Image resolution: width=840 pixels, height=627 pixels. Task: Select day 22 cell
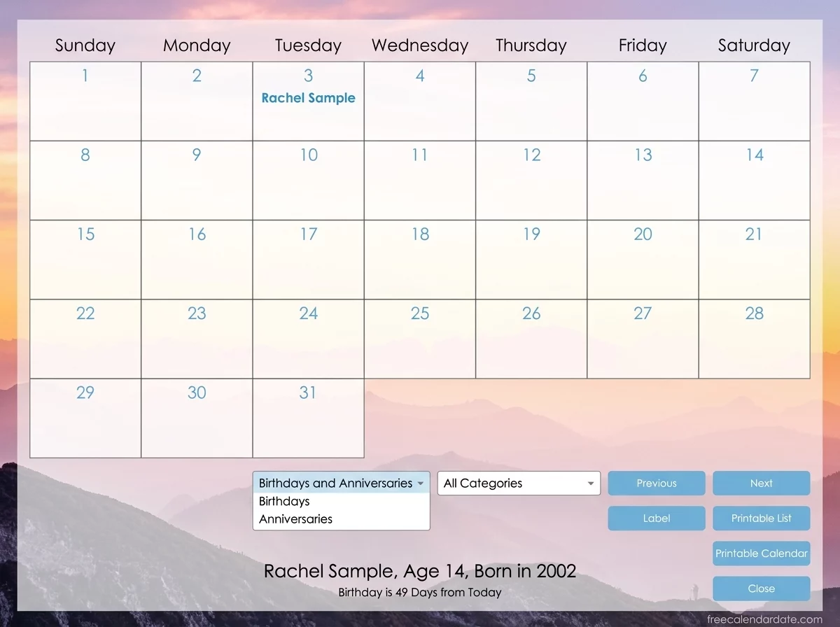[85, 339]
